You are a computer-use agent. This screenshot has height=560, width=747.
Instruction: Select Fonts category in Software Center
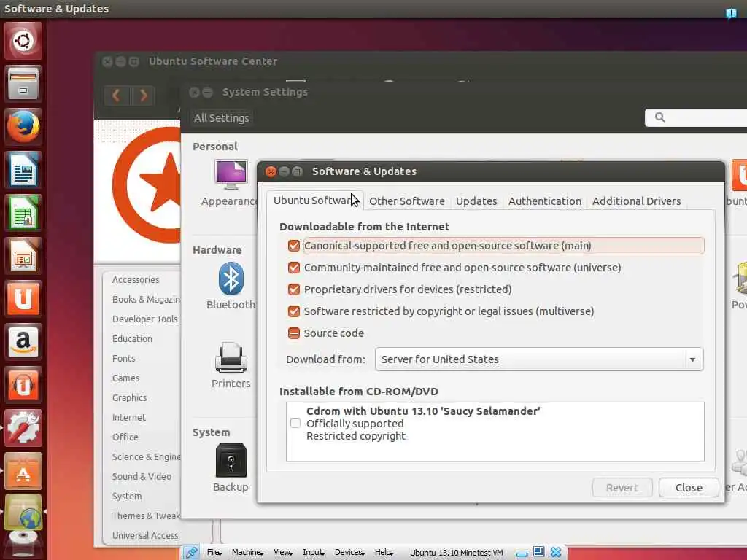(124, 358)
